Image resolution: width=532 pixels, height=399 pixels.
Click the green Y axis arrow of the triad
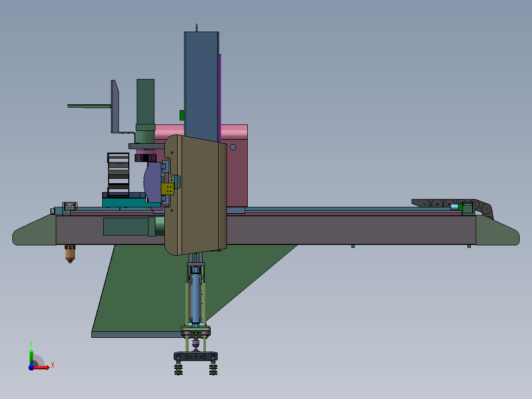click(x=31, y=357)
